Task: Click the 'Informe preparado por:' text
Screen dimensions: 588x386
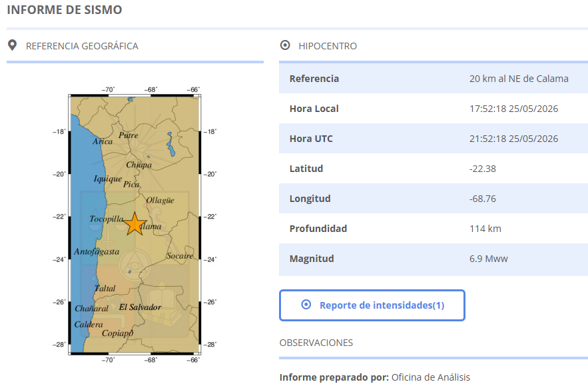Action: point(334,377)
